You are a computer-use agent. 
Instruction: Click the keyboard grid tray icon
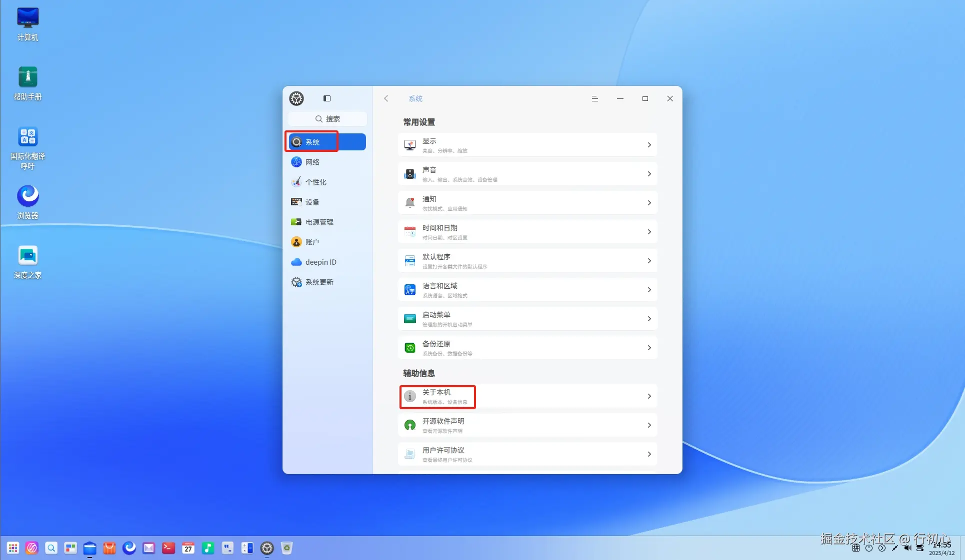(856, 548)
